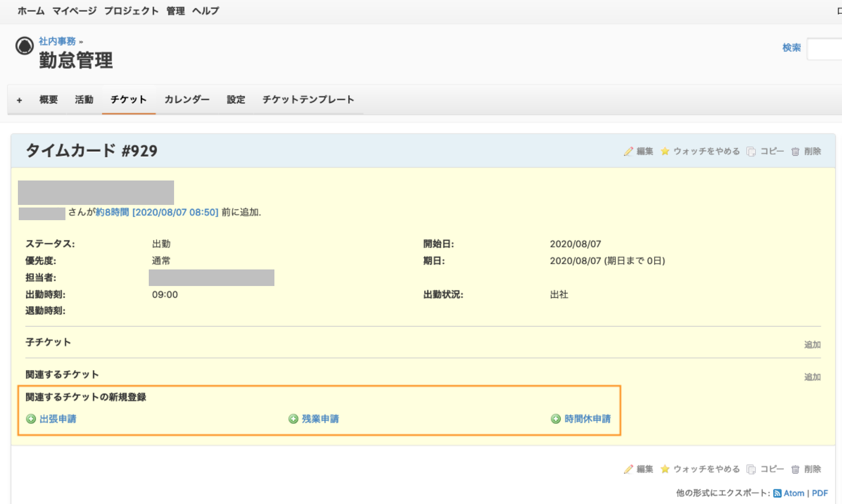The width and height of the screenshot is (842, 504).
Task: Open the 社内事務 breadcrumb link
Action: pyautogui.click(x=57, y=41)
